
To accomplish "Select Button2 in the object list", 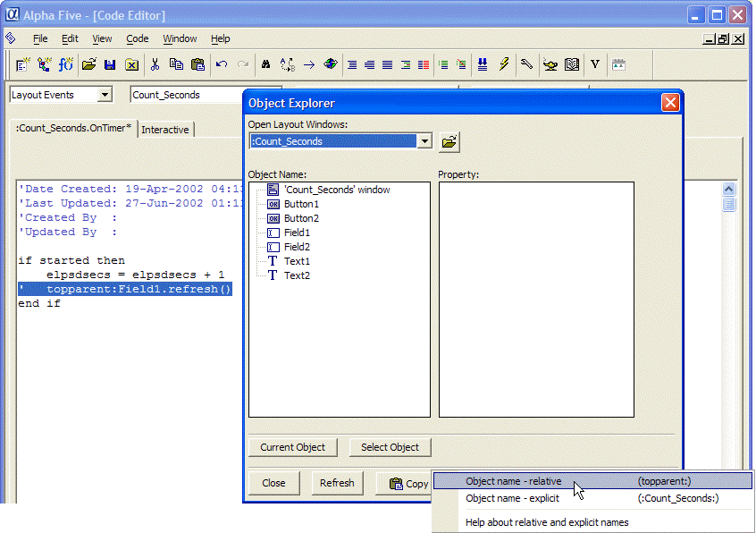I will coord(293,218).
